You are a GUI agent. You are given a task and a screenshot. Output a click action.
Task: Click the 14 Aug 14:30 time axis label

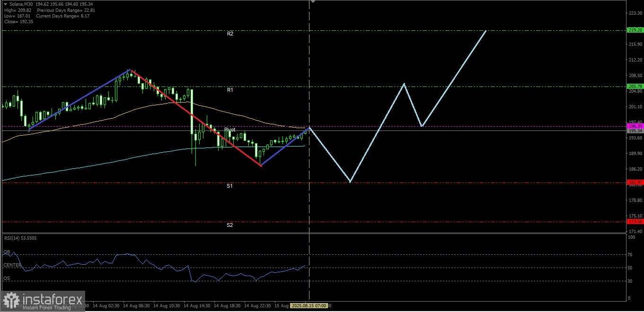[197, 306]
